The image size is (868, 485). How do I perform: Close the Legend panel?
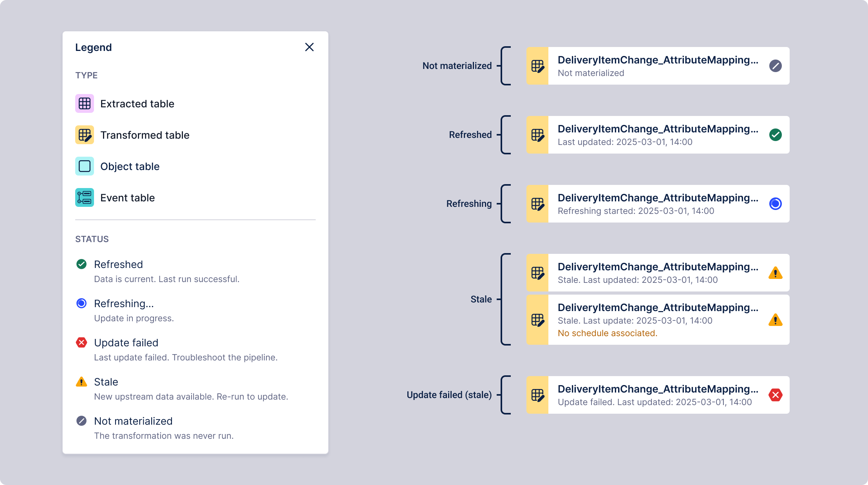tap(309, 47)
